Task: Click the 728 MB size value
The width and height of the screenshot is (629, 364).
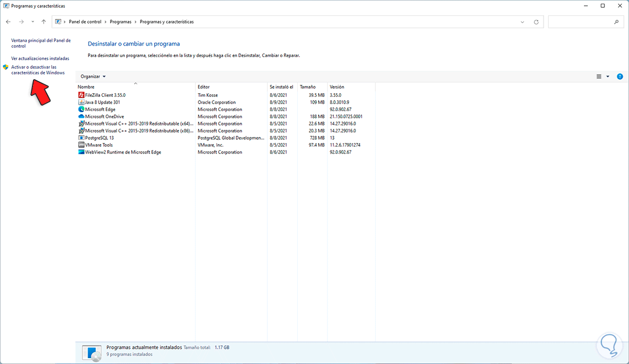Action: 317,138
